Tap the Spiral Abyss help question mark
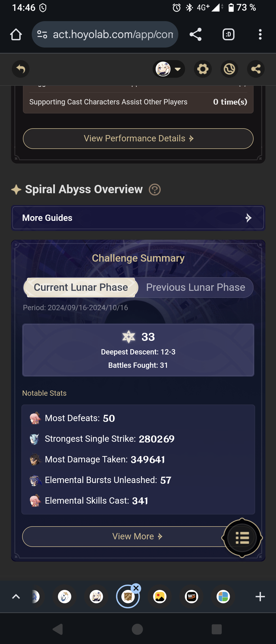This screenshot has height=644, width=276. tap(155, 190)
